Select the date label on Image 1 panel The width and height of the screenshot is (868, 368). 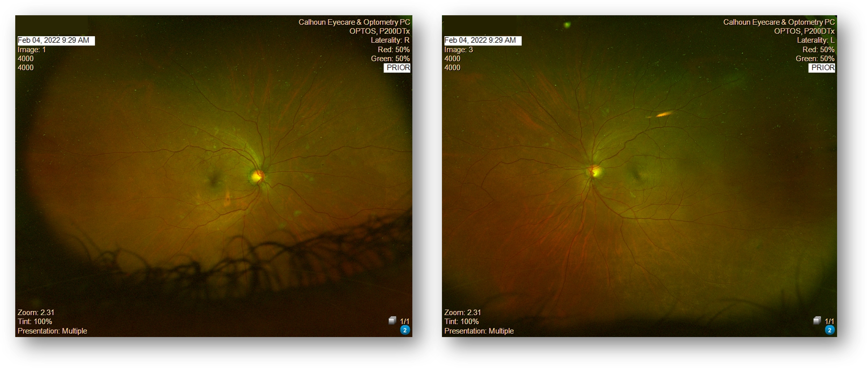(56, 41)
